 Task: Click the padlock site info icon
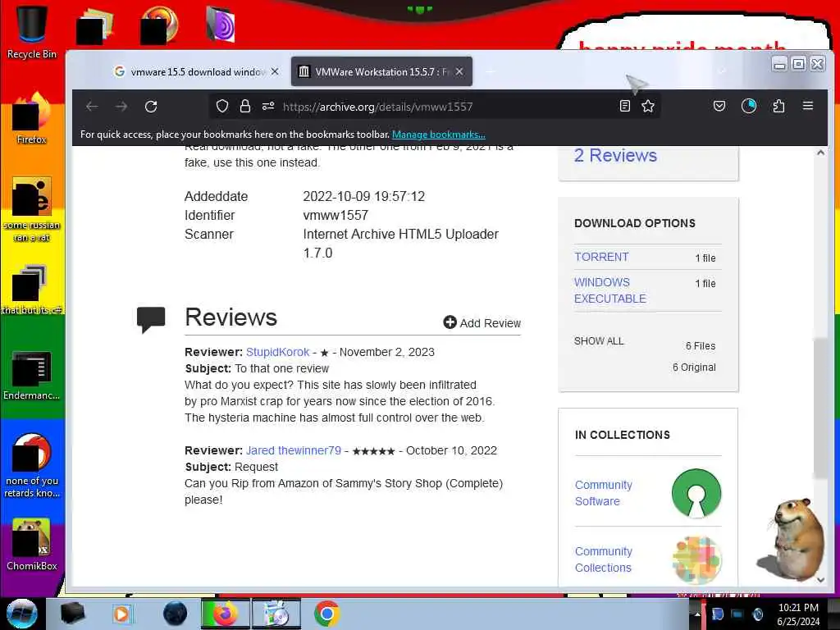coord(245,106)
